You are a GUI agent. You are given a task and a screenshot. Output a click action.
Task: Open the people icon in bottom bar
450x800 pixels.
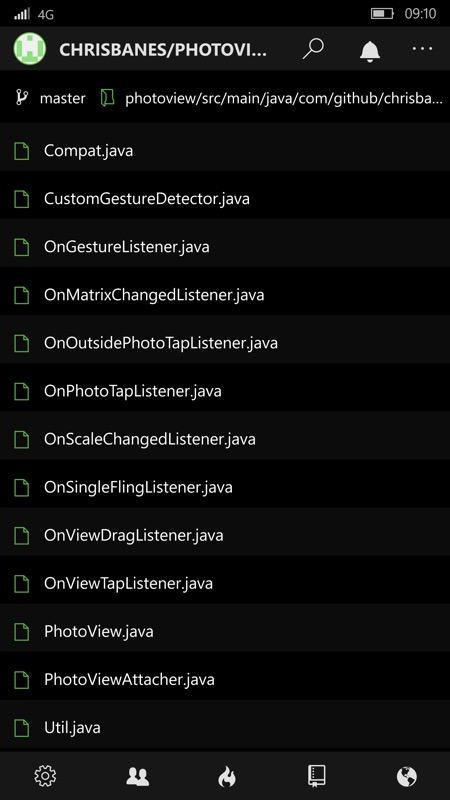tap(138, 776)
